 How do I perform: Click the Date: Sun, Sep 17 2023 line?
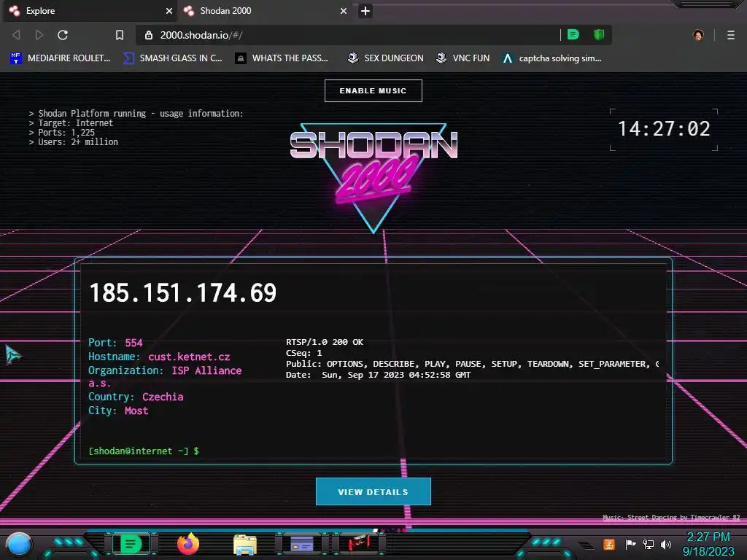(x=379, y=375)
